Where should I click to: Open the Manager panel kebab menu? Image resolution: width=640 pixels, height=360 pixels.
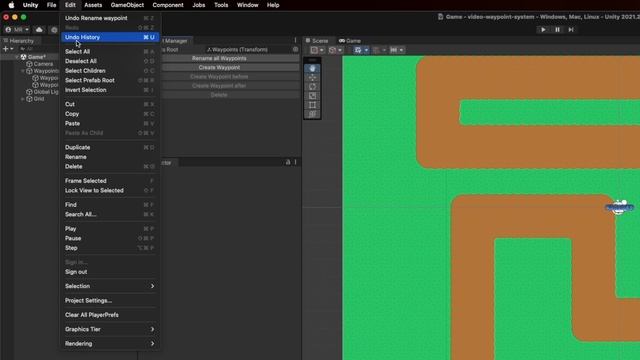[x=295, y=40]
